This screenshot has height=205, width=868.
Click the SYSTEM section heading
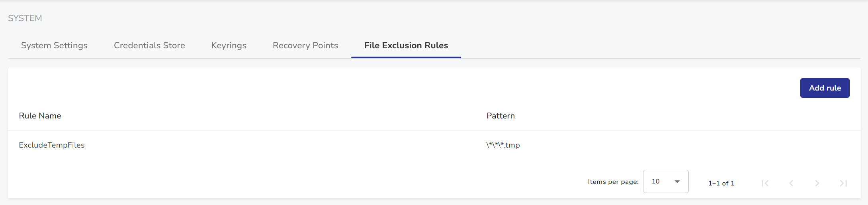25,18
